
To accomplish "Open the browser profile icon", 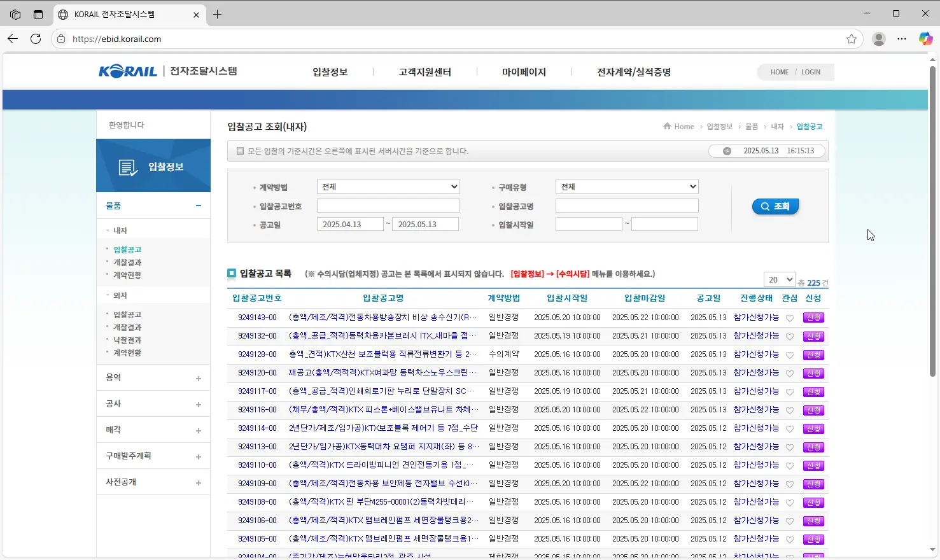I will pyautogui.click(x=879, y=39).
